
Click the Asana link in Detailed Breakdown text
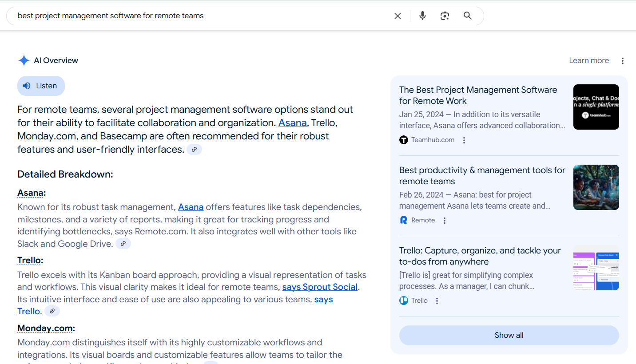point(191,207)
